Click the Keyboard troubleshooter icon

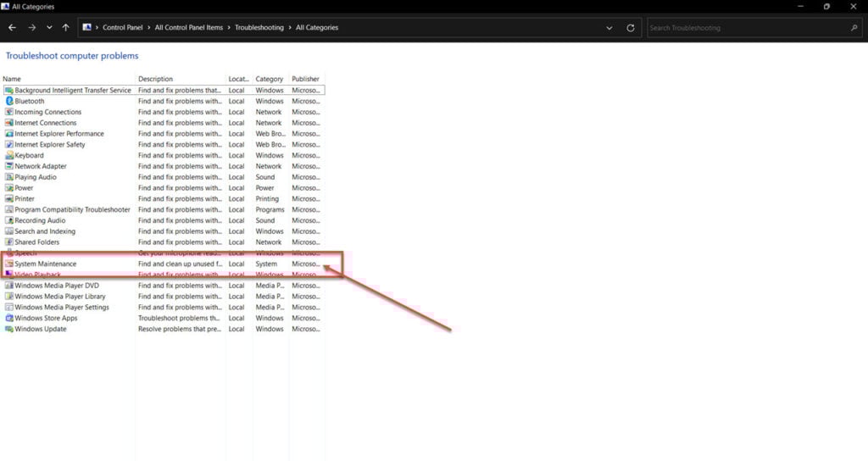coord(8,156)
